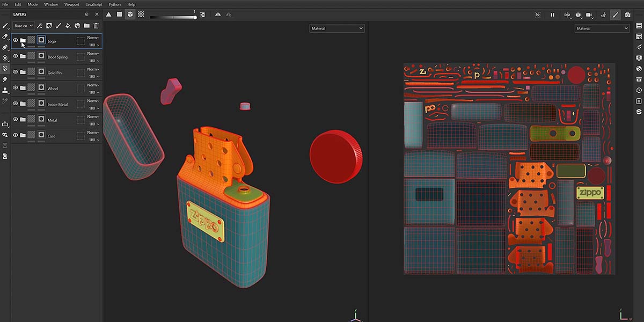
Task: Hide the Logo layer
Action: click(x=16, y=40)
